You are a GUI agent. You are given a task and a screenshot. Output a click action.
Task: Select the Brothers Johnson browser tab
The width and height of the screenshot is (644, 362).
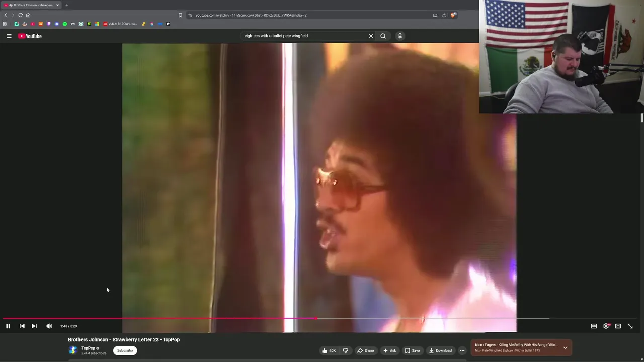tap(31, 5)
